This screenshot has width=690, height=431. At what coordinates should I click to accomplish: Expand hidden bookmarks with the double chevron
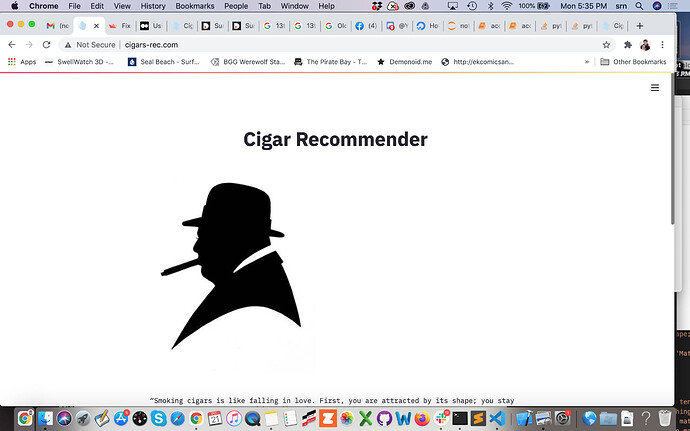(x=587, y=62)
